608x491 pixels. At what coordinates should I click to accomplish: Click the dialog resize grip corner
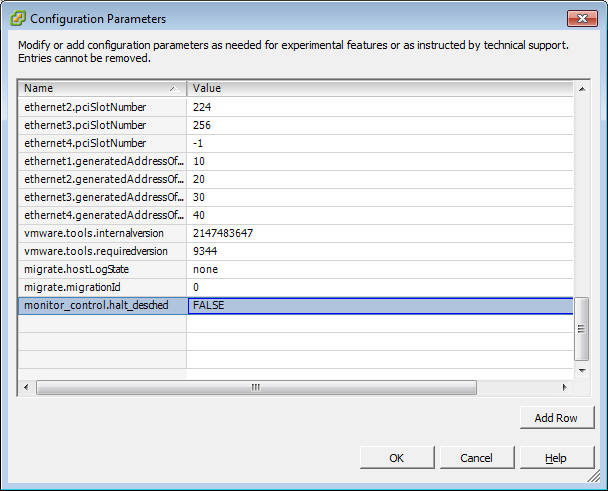click(593, 476)
